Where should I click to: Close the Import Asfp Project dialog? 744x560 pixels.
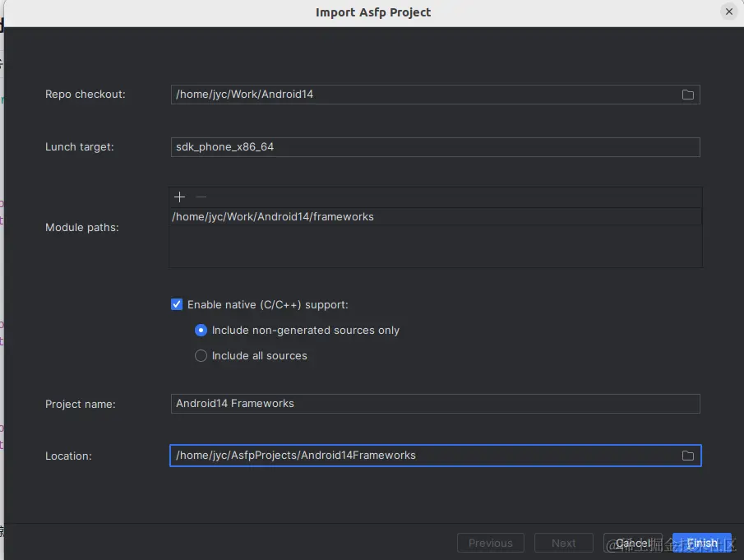click(730, 12)
